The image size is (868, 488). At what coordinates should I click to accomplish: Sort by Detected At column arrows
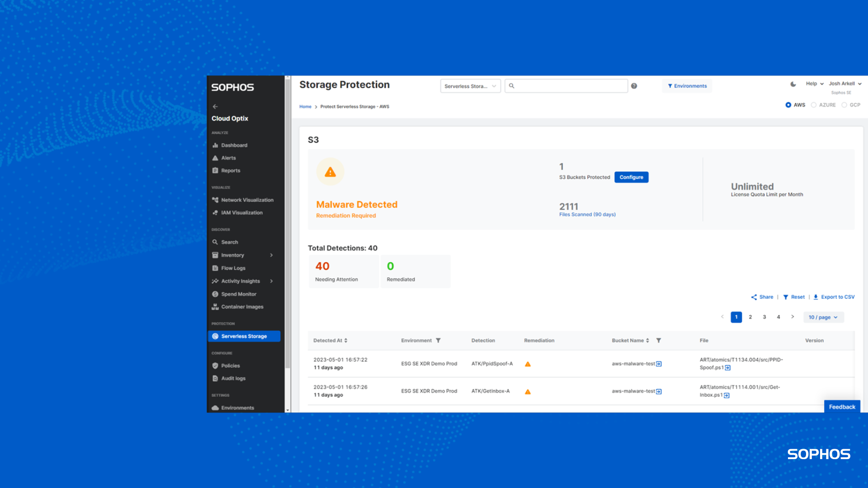point(346,341)
